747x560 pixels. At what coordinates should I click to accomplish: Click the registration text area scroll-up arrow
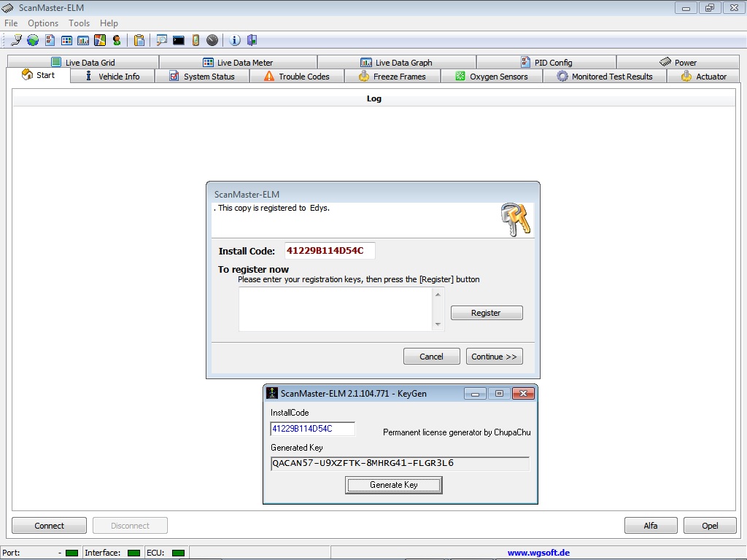[438, 295]
